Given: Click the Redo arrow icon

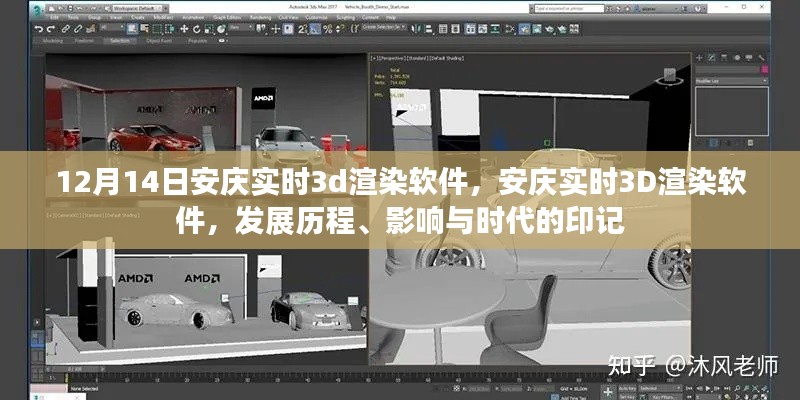Looking at the screenshot, I should (50, 29).
